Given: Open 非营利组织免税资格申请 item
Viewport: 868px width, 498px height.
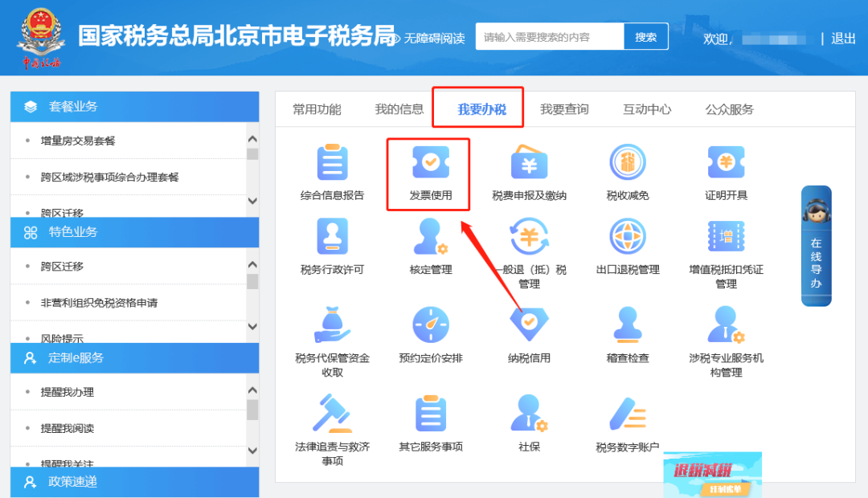Looking at the screenshot, I should click(99, 303).
